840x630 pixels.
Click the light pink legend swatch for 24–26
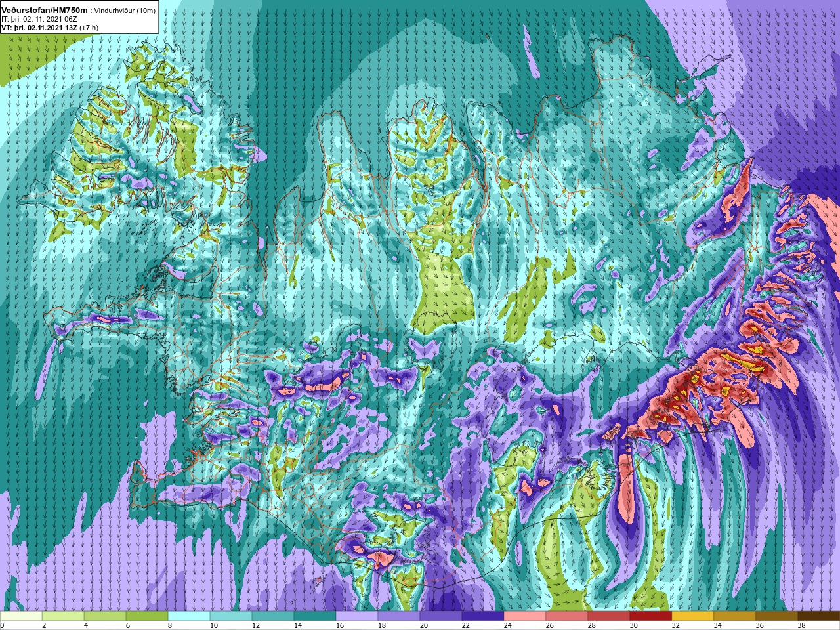(x=525, y=616)
